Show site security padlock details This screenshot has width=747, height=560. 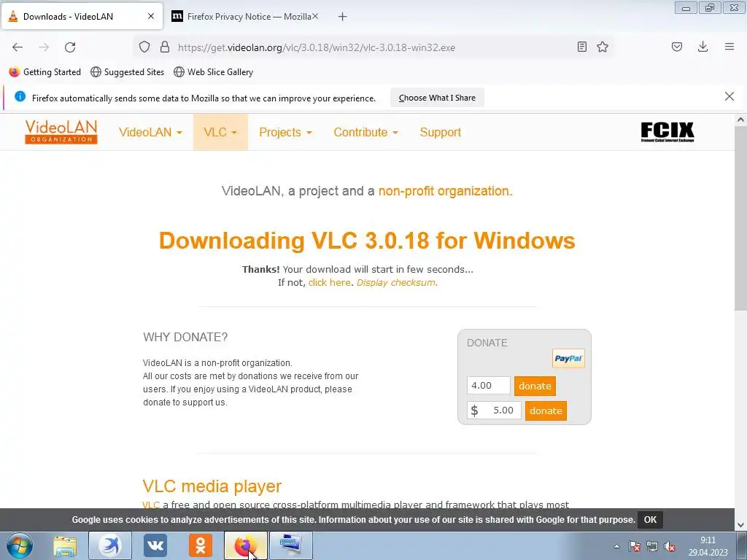click(165, 47)
